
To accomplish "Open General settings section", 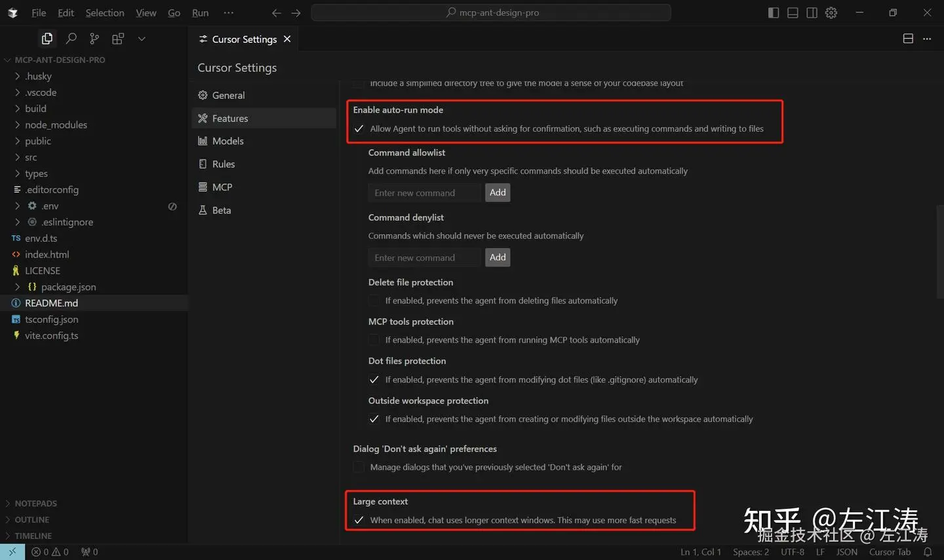I will point(264,95).
